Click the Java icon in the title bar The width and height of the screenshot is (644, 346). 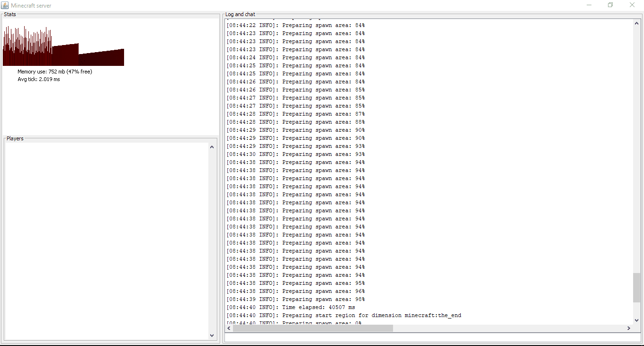[x=5, y=5]
